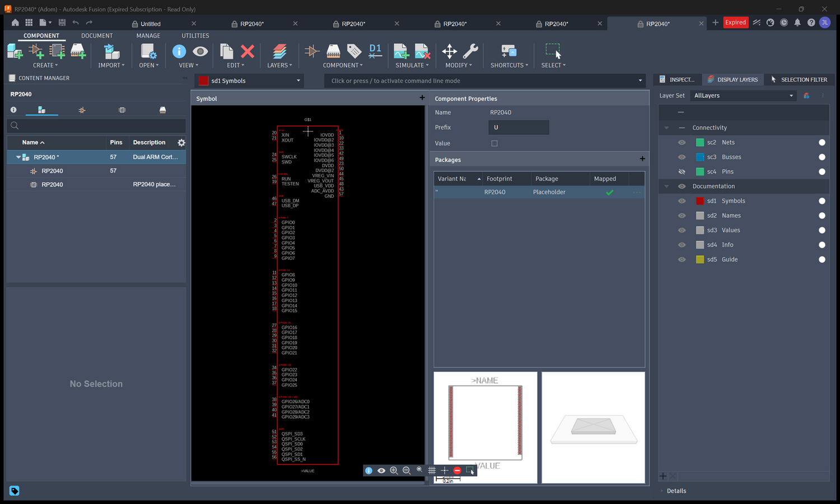Collapse the RP2040 tree item

pyautogui.click(x=18, y=157)
